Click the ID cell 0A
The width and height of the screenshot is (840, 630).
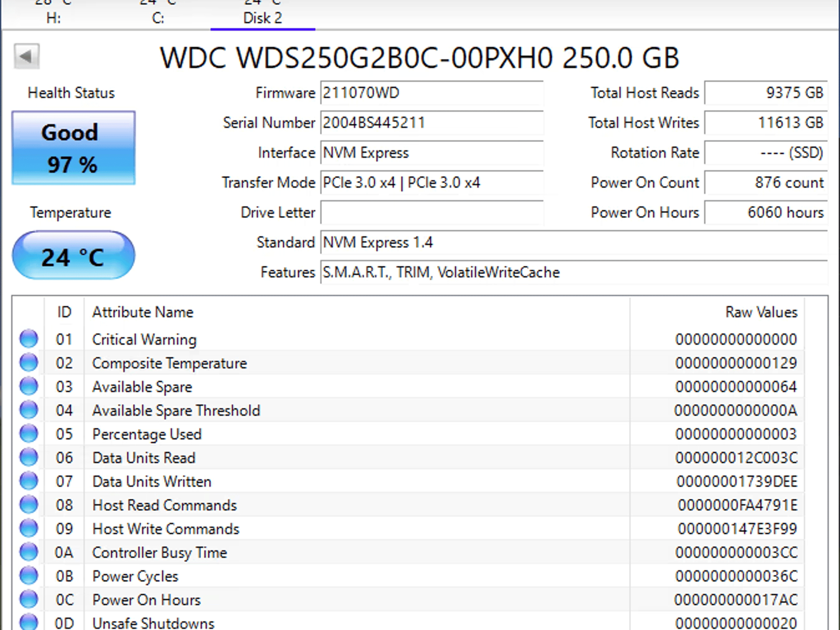64,553
